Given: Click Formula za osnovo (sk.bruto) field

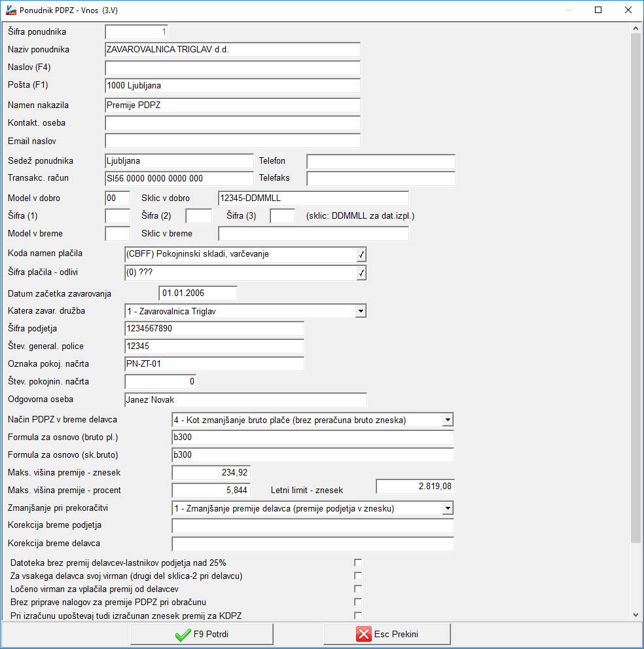Looking at the screenshot, I should click(x=313, y=455).
